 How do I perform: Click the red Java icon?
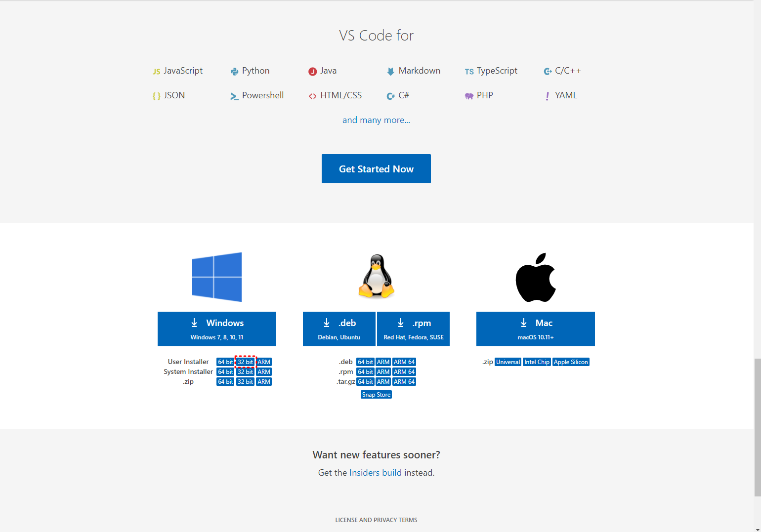tap(312, 72)
